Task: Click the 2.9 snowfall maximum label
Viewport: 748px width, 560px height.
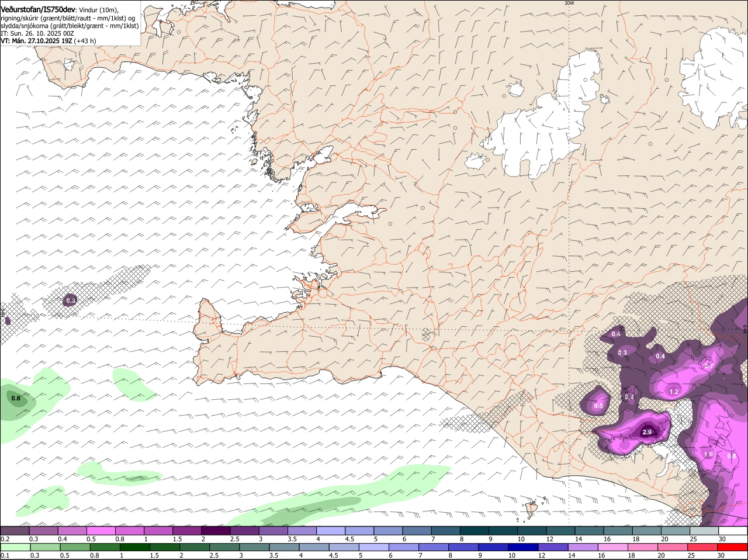Action: pyautogui.click(x=647, y=433)
